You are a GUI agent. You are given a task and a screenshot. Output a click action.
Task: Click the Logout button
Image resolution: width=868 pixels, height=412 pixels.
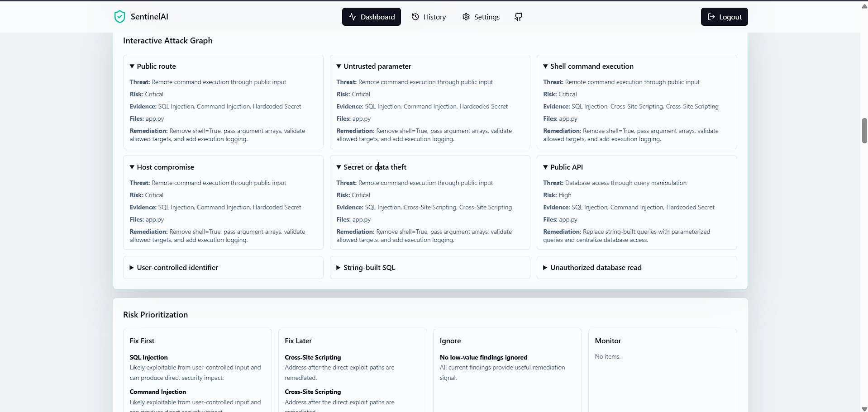click(725, 17)
